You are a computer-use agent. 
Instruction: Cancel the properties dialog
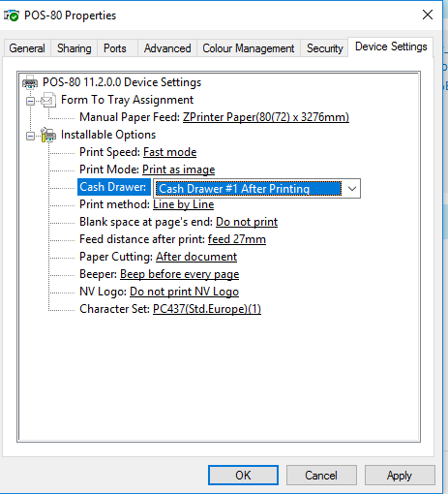click(321, 476)
